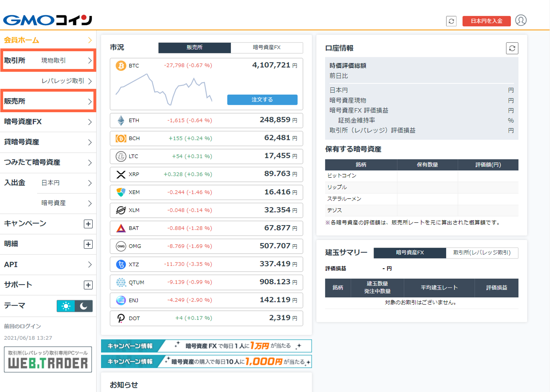Open 会員ホーム chevron
This screenshot has height=392, width=550.
click(x=90, y=40)
